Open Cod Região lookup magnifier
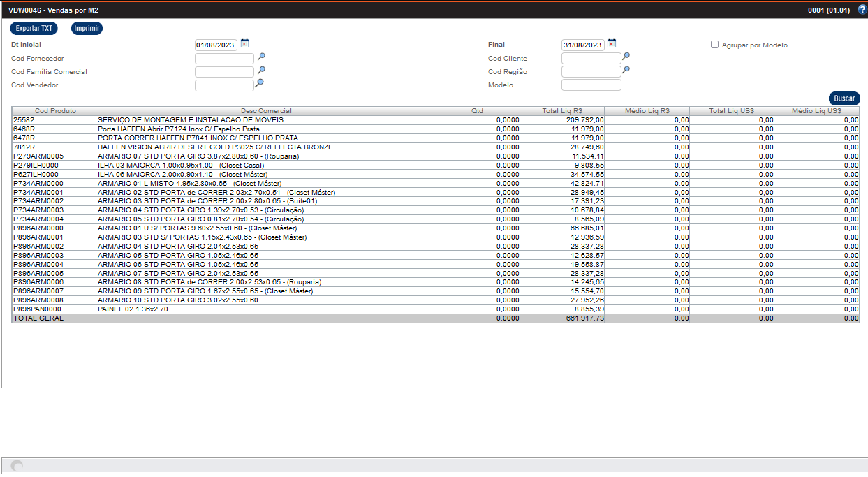Viewport: 868px width, 477px height. 626,71
